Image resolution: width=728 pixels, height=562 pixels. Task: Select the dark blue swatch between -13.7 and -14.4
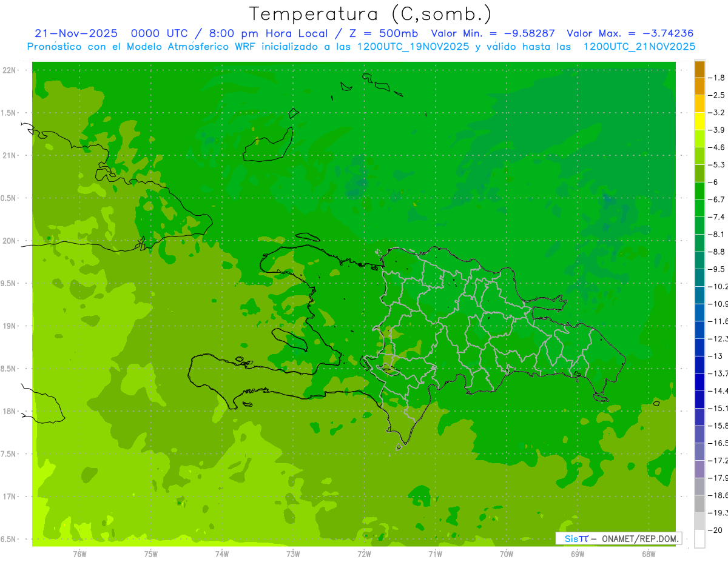699,382
